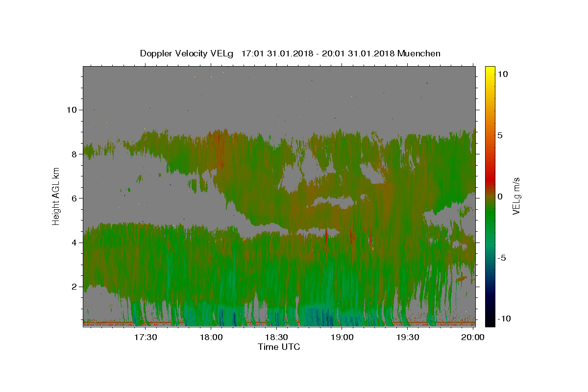Click the '17:30' time tick label
This screenshot has height=392, width=588.
coord(146,337)
